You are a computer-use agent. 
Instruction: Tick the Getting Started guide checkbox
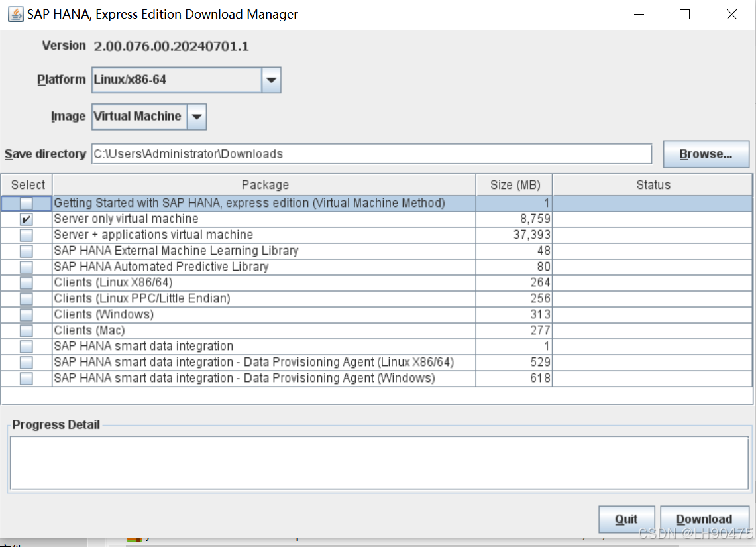26,204
